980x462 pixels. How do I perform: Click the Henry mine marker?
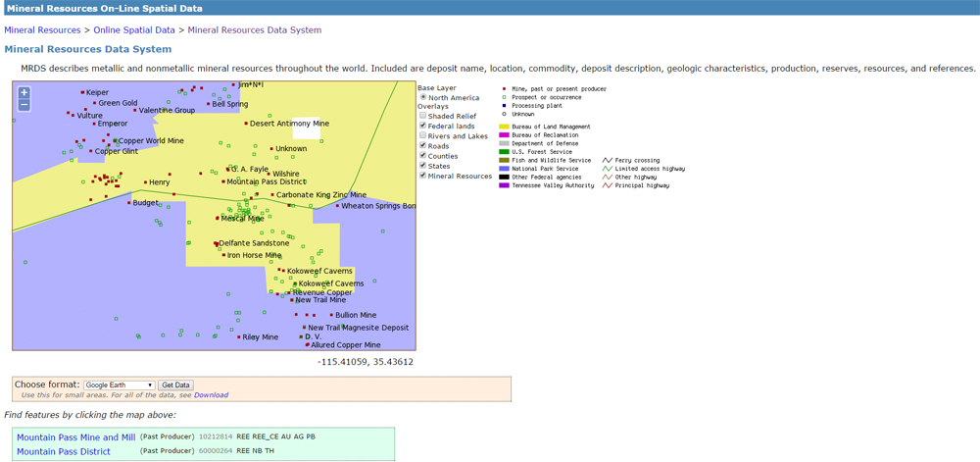point(146,182)
